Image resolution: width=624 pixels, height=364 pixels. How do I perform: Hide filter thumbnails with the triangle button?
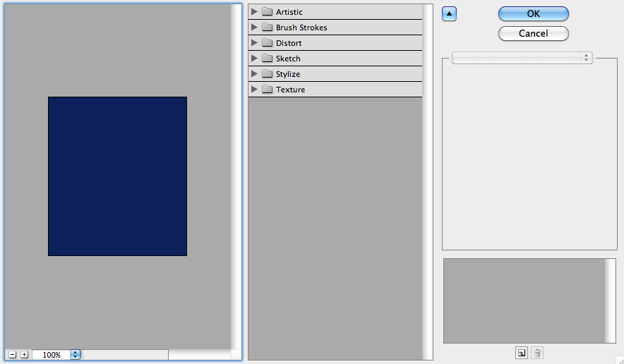450,14
